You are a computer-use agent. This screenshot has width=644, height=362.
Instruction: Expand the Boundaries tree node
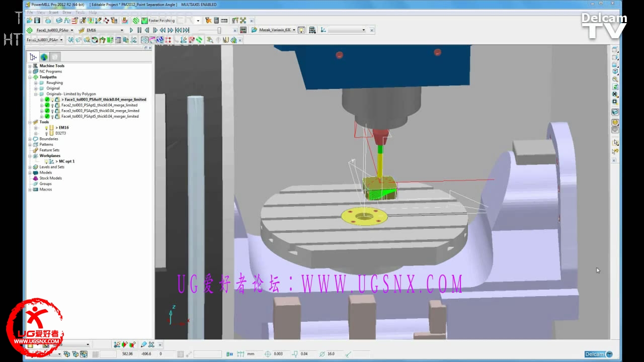tap(30, 139)
